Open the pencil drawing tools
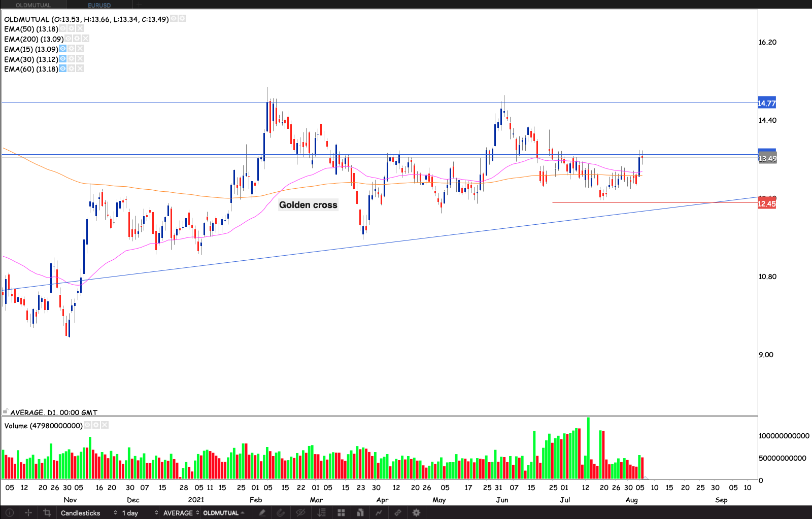Screen dimensions: 812x519 pos(262,512)
